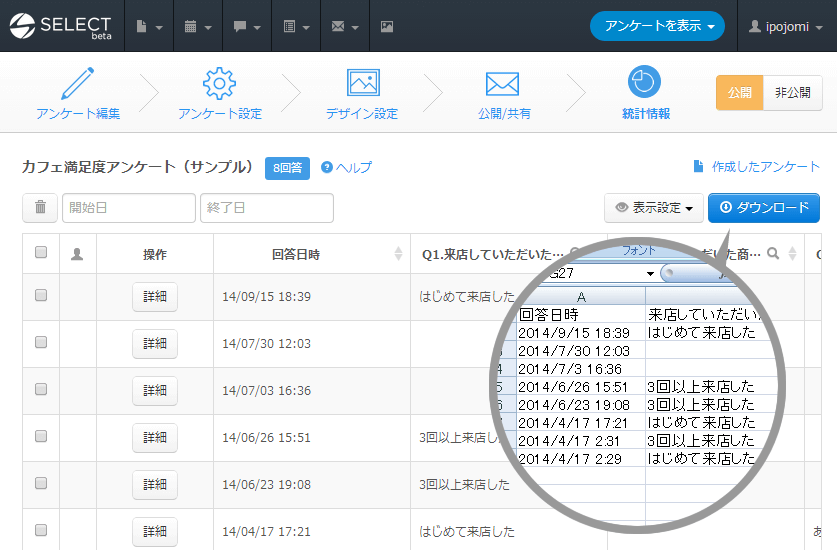Click the SELECT beta logo

point(62,26)
